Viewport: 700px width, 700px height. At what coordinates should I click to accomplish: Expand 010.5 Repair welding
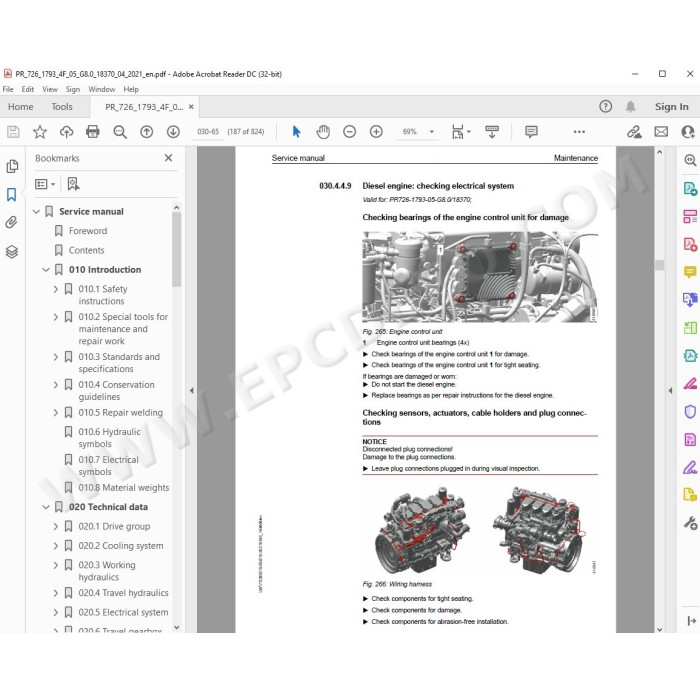55,413
